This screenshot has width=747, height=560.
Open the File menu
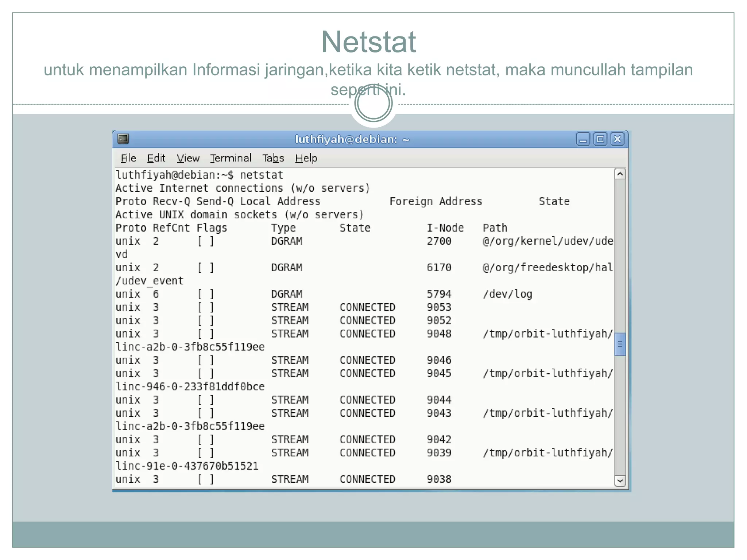(x=128, y=158)
